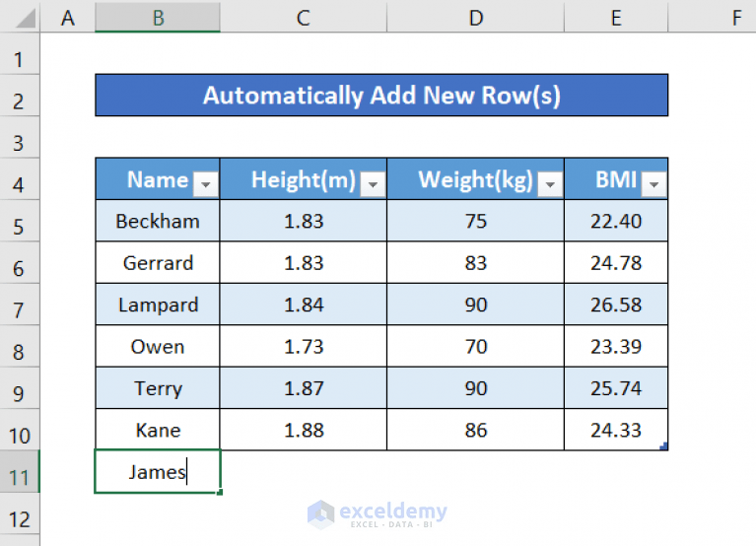Select the BMI cell '23.39'
Image resolution: width=756 pixels, height=546 pixels.
click(x=616, y=347)
